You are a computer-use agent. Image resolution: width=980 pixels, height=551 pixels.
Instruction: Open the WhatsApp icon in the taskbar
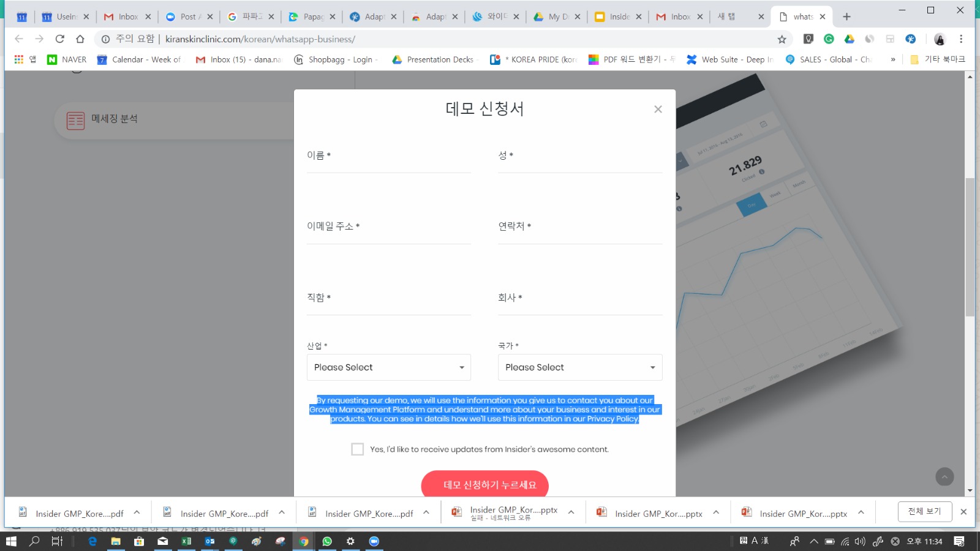[327, 541]
